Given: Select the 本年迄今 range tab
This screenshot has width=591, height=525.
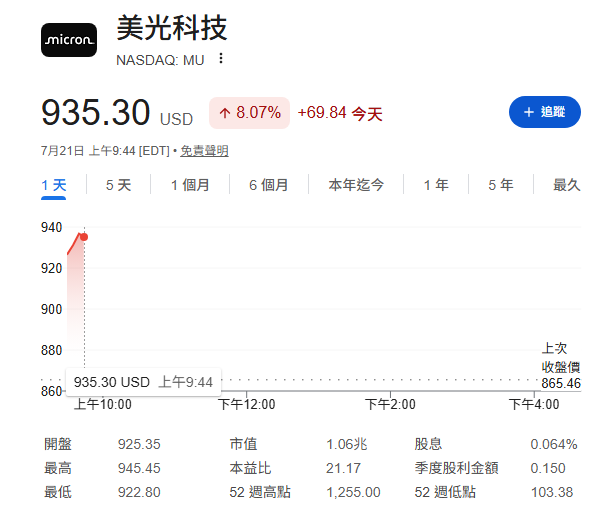Looking at the screenshot, I should tap(356, 185).
